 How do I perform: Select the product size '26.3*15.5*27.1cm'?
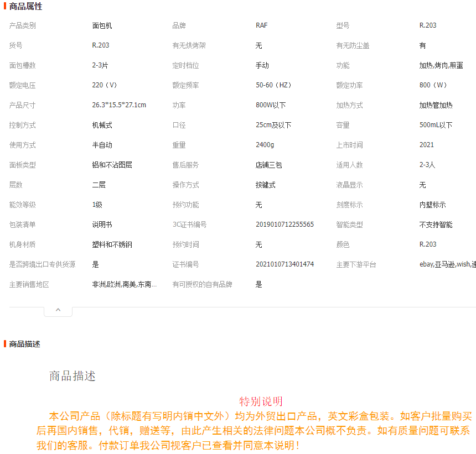pos(119,105)
